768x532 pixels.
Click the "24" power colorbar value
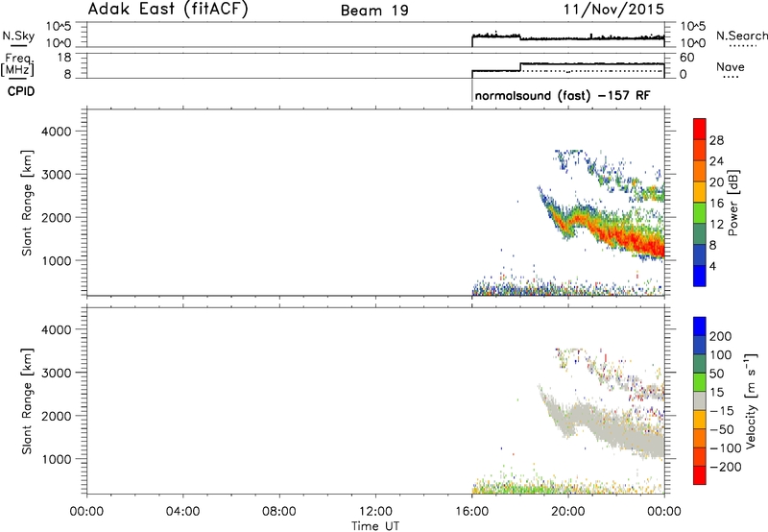pyautogui.click(x=716, y=161)
